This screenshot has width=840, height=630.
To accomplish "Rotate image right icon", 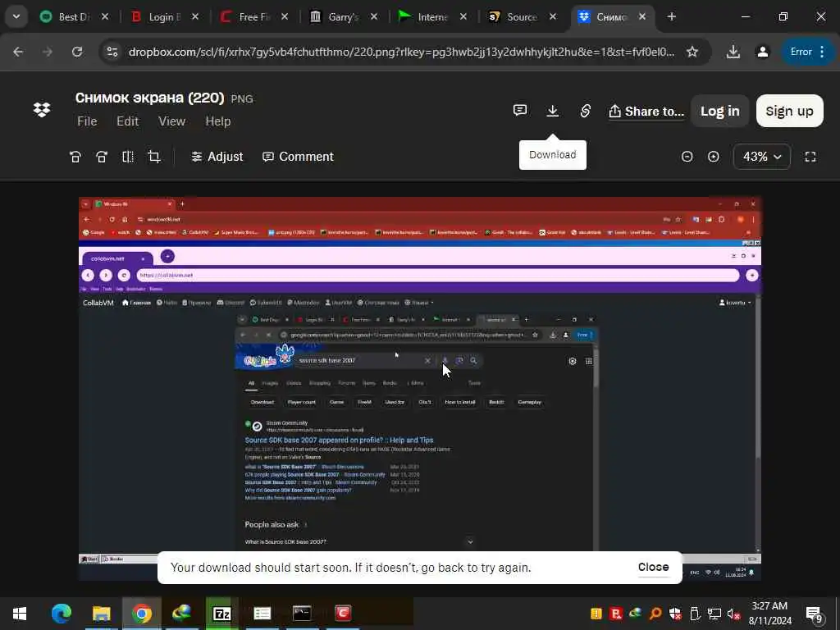I will (x=101, y=157).
